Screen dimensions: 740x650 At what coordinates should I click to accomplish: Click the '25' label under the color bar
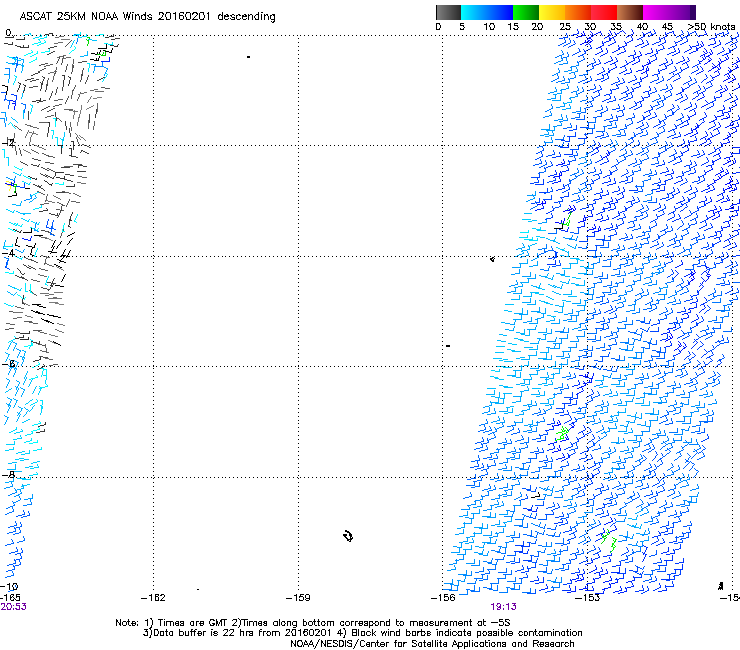[565, 27]
